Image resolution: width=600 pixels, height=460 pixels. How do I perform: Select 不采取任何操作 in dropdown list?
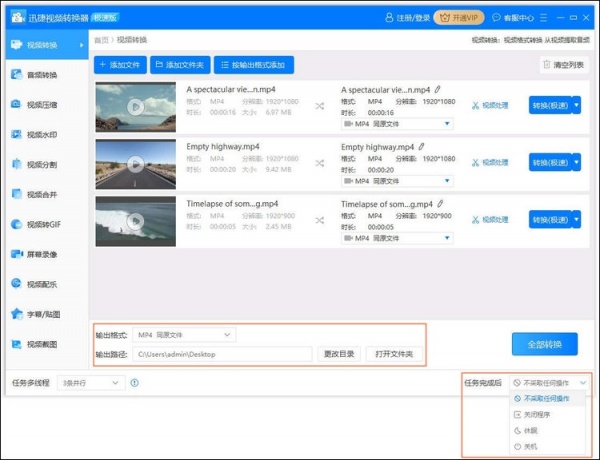[548, 398]
